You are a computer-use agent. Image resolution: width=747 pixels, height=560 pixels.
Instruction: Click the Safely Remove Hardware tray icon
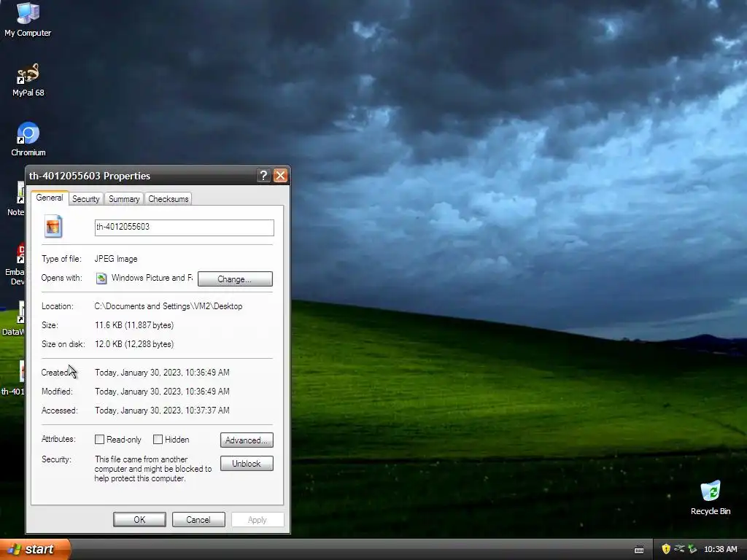[x=692, y=549]
